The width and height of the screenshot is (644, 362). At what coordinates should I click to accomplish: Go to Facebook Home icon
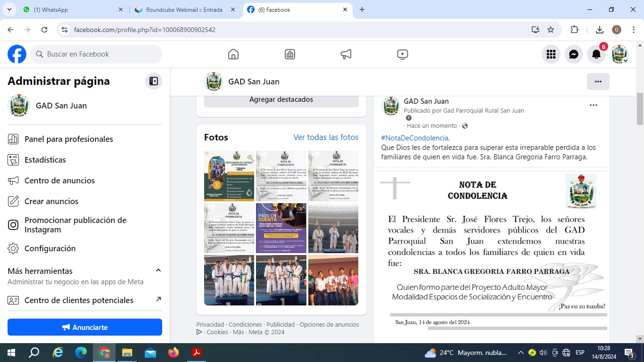click(233, 54)
